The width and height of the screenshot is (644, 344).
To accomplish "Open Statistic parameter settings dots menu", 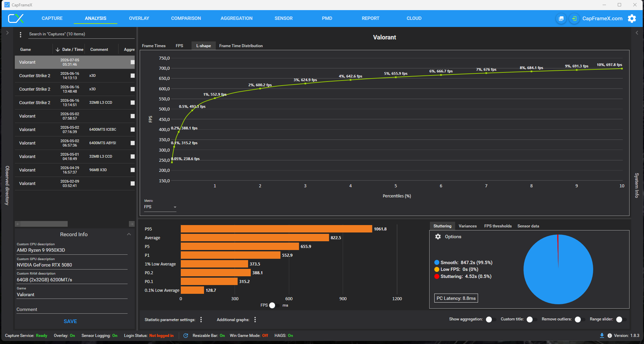I will pyautogui.click(x=201, y=320).
